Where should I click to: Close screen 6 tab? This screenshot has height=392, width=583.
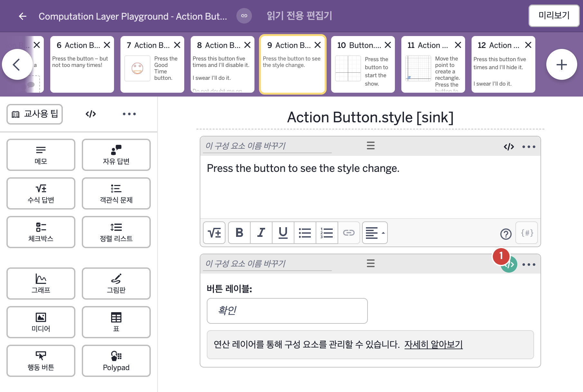tap(107, 45)
